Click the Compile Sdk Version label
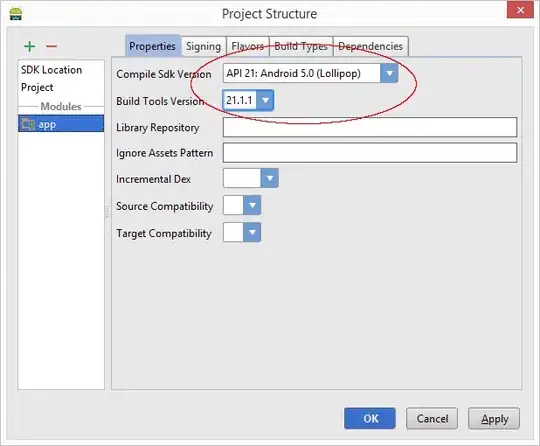 click(164, 74)
